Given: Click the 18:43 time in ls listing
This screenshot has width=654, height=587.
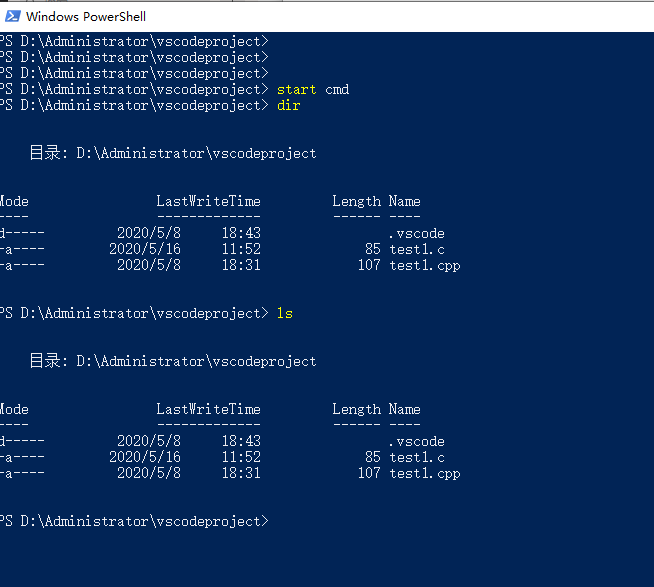Looking at the screenshot, I should point(241,441).
